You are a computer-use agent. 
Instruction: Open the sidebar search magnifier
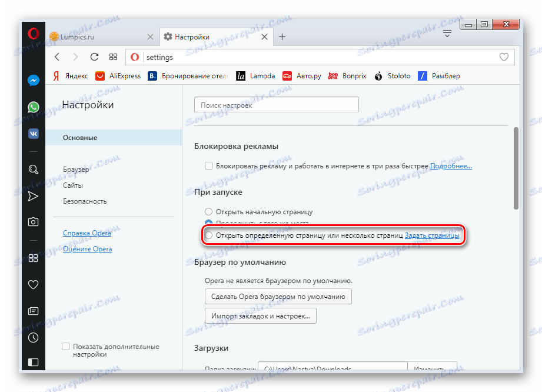click(33, 170)
